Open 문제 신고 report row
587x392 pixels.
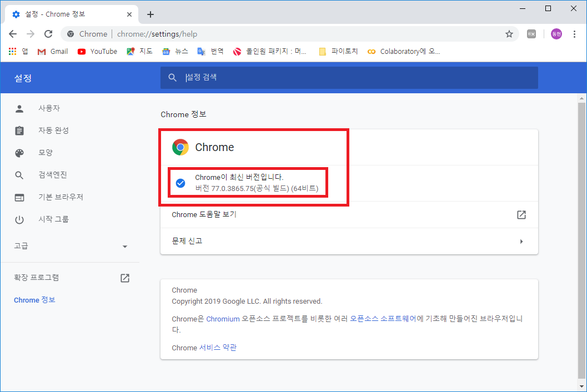349,241
